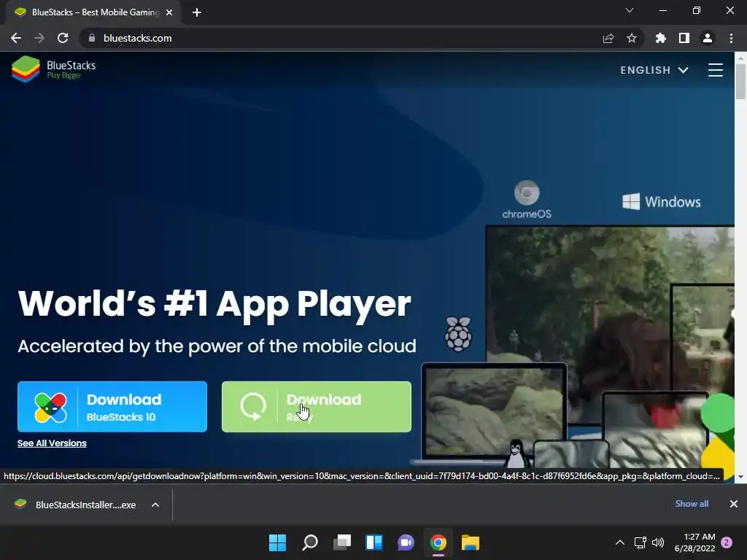Click the page vertical scrollbar thumb
747x560 pixels.
point(740,81)
